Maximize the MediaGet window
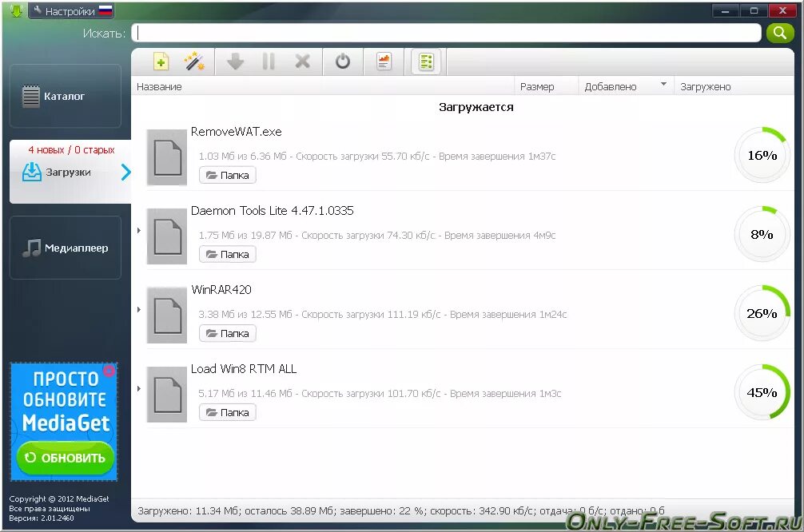 point(754,10)
